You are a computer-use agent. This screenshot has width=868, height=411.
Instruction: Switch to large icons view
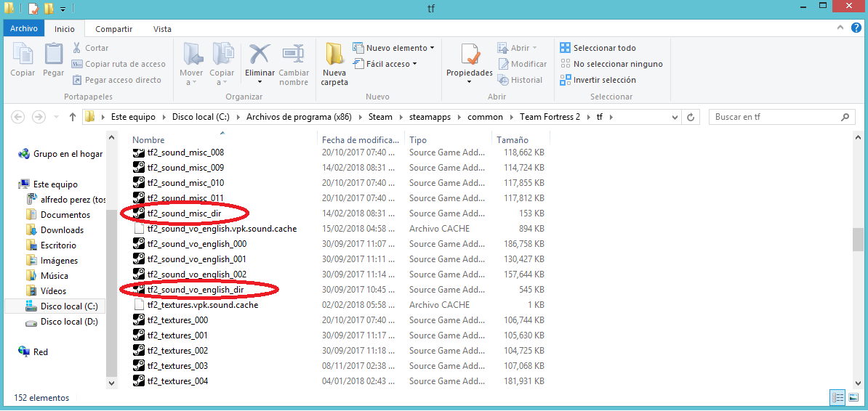tap(853, 397)
